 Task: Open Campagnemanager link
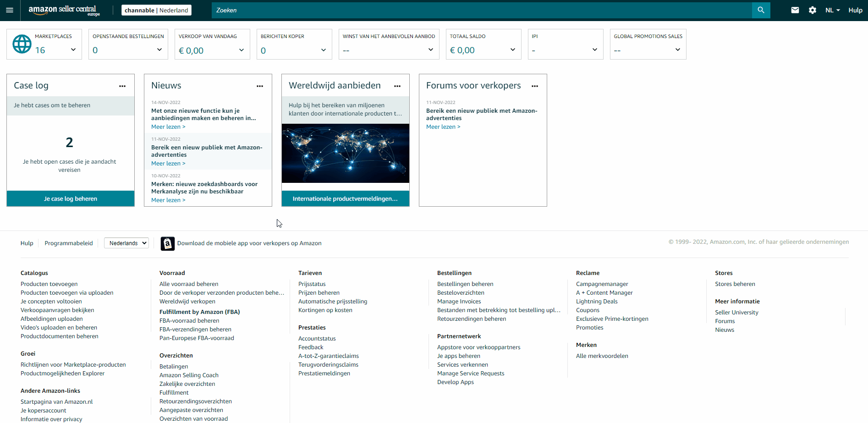[602, 284]
